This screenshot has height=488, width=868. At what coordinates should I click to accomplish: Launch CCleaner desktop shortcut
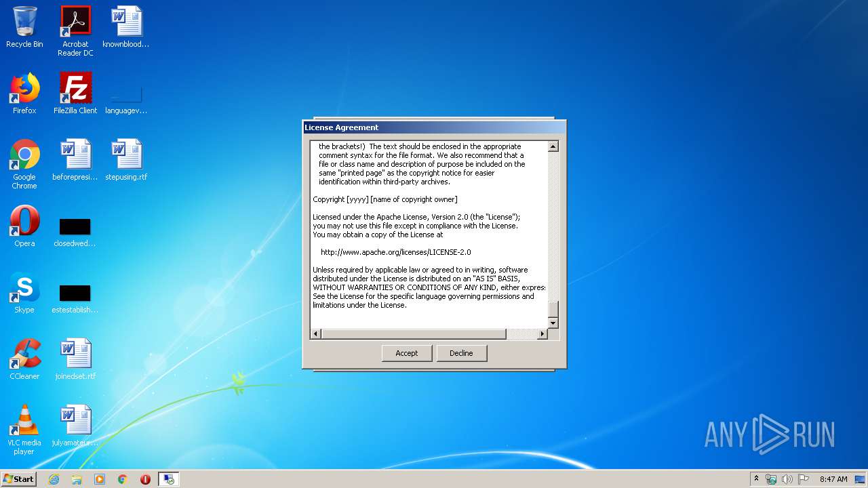point(24,360)
